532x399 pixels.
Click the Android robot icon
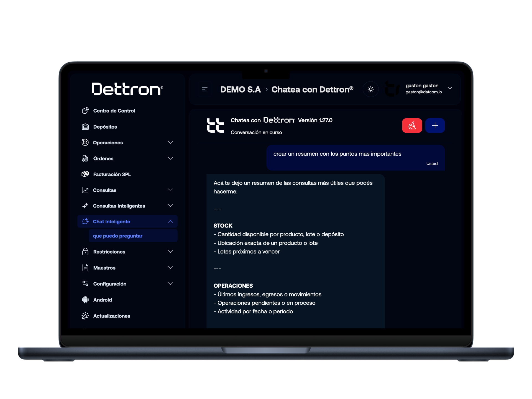(x=85, y=300)
